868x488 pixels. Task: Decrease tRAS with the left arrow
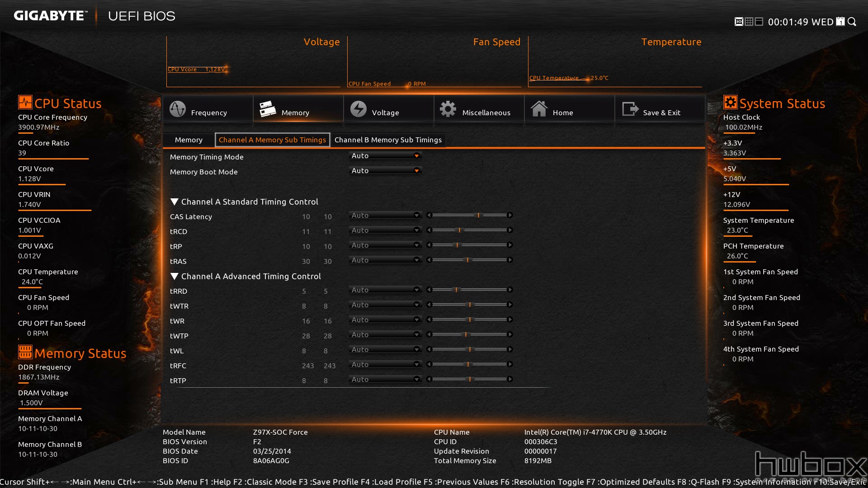429,260
